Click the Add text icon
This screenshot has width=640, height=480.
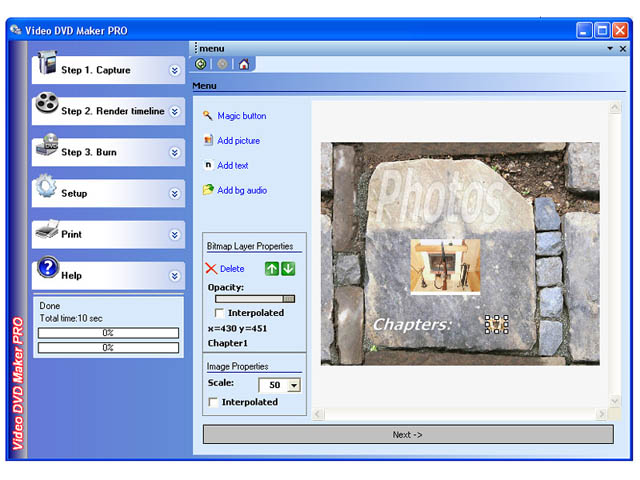point(208,165)
